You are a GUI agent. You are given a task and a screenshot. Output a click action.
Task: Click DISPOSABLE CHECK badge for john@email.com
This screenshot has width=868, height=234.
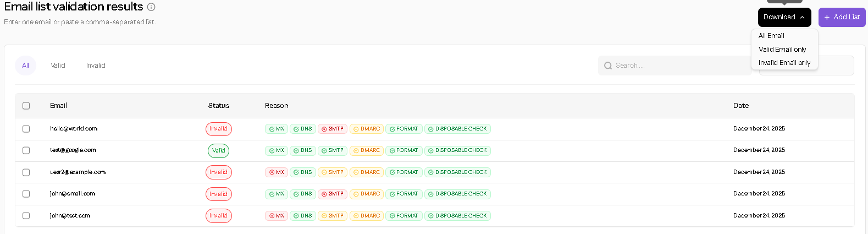pos(457,194)
